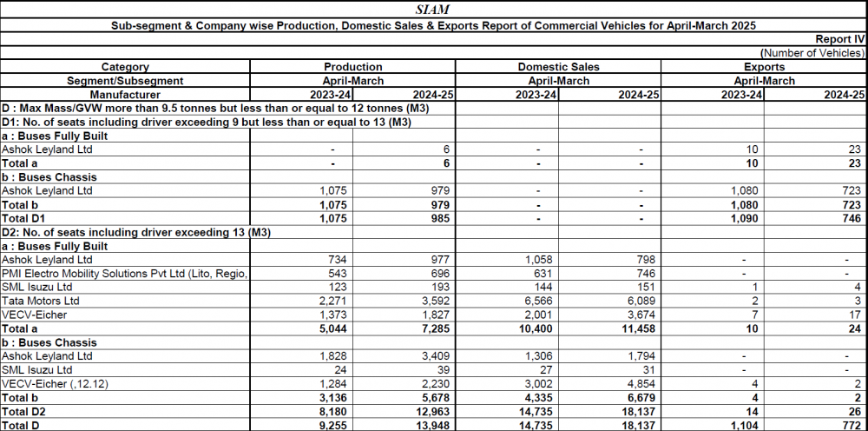The height and width of the screenshot is (431, 868).
Task: Click Tata Motors production value 2,271
Action: [334, 301]
